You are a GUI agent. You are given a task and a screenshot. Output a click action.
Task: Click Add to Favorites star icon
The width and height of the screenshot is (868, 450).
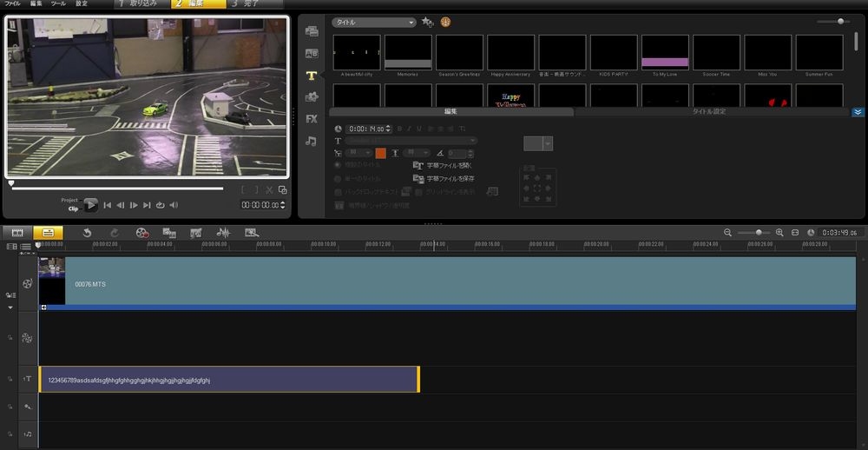tap(427, 23)
